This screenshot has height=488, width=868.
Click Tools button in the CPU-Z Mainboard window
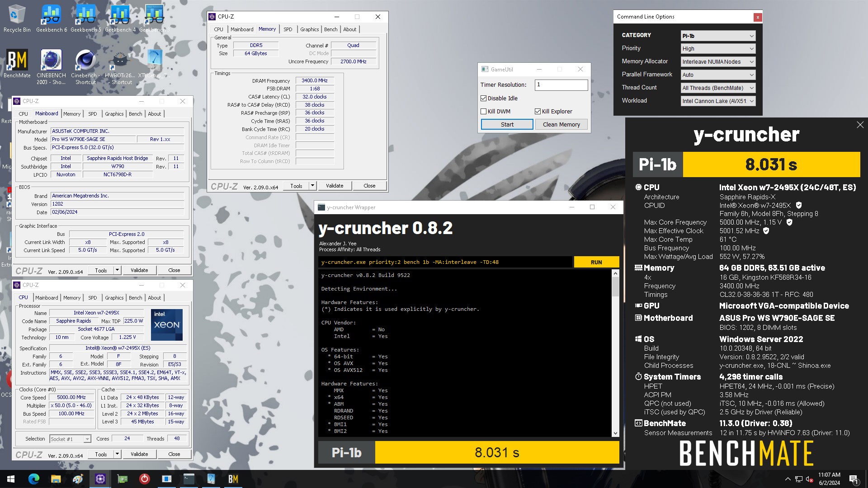pyautogui.click(x=101, y=270)
